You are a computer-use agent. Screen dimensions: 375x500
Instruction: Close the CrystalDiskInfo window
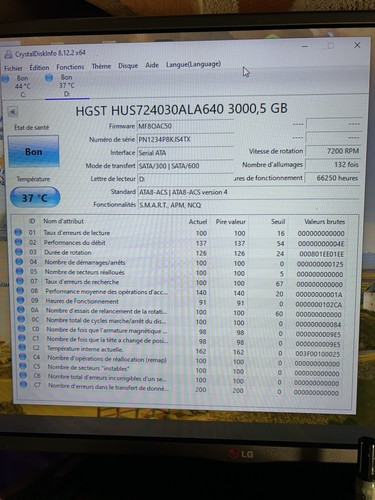(357, 45)
